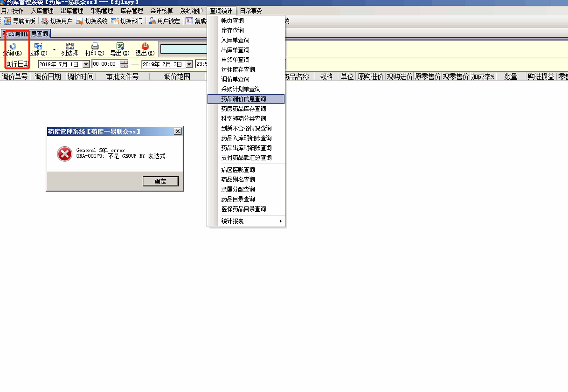Open the 导航面板 toolbar icon
Image resolution: width=568 pixels, height=392 pixels.
[7, 21]
